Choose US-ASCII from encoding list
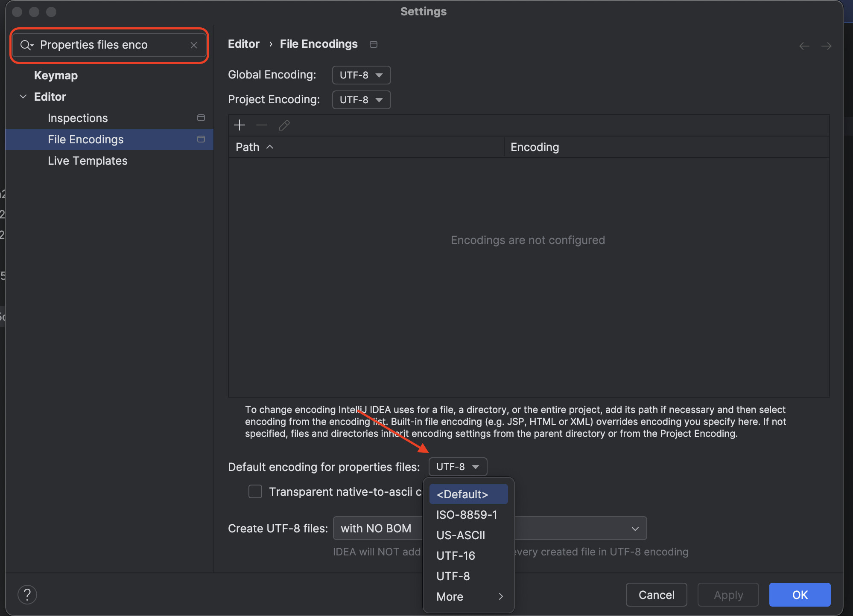 [x=468, y=535]
